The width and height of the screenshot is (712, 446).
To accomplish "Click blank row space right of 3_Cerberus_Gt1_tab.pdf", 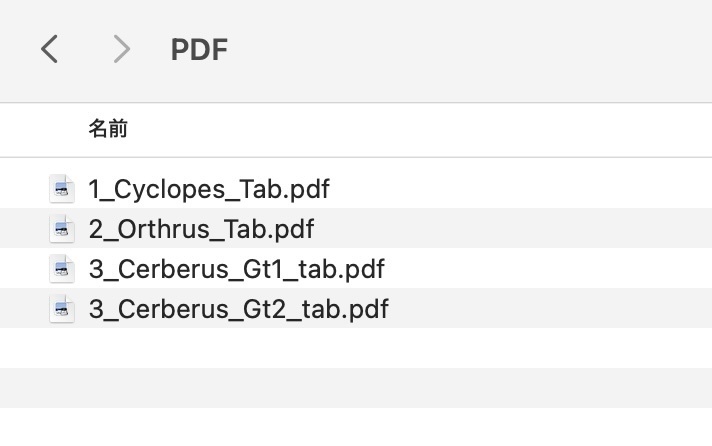I will tap(550, 269).
